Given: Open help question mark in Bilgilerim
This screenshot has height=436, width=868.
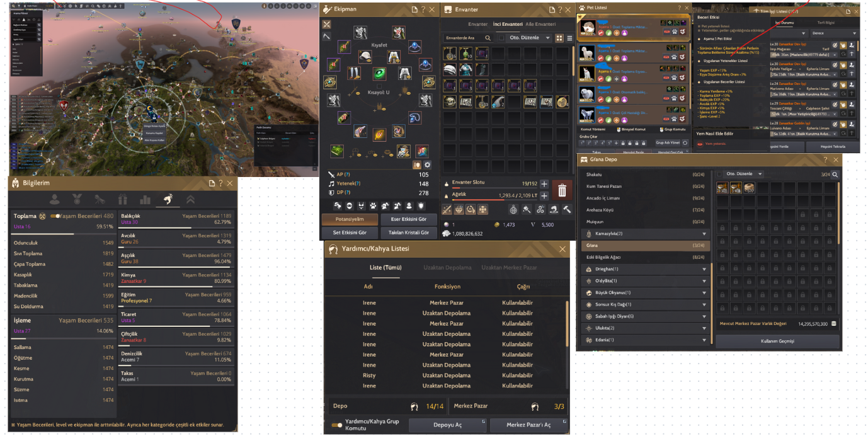Looking at the screenshot, I should 220,183.
